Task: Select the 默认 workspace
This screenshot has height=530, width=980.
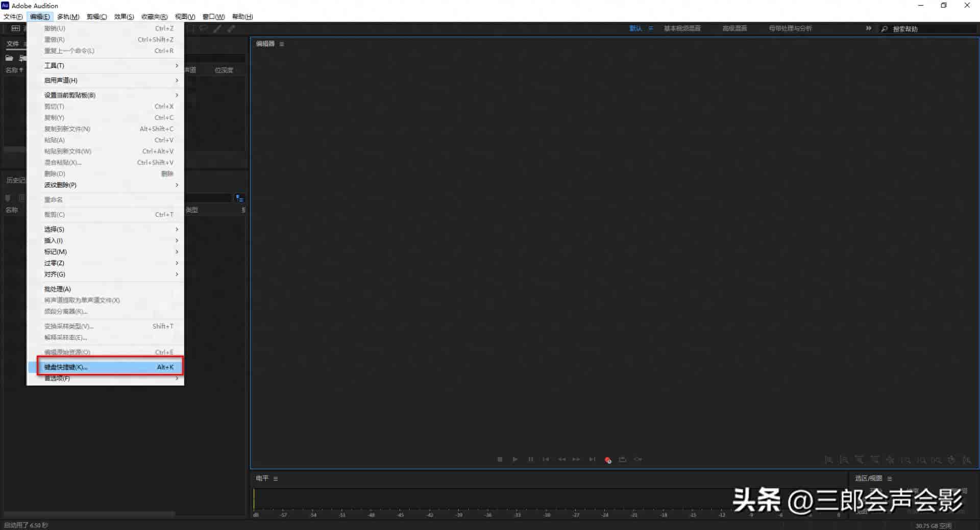Action: 635,29
